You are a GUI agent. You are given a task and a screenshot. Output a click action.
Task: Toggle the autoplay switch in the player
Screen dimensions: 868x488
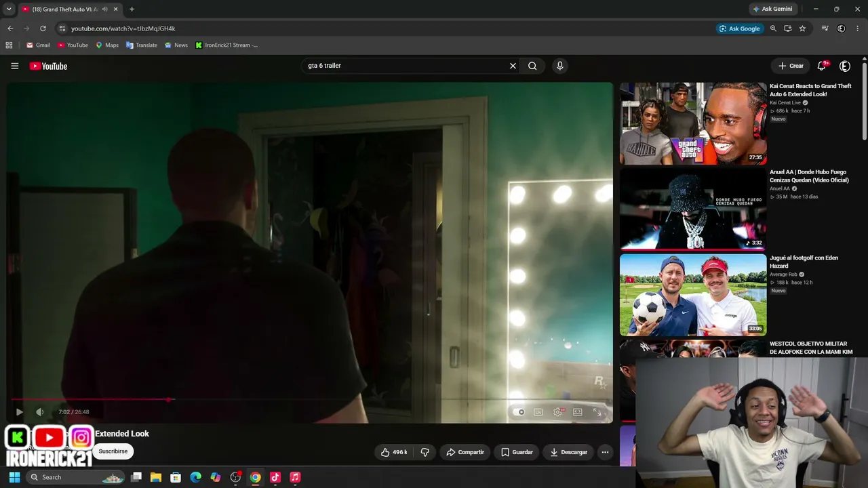(x=519, y=411)
